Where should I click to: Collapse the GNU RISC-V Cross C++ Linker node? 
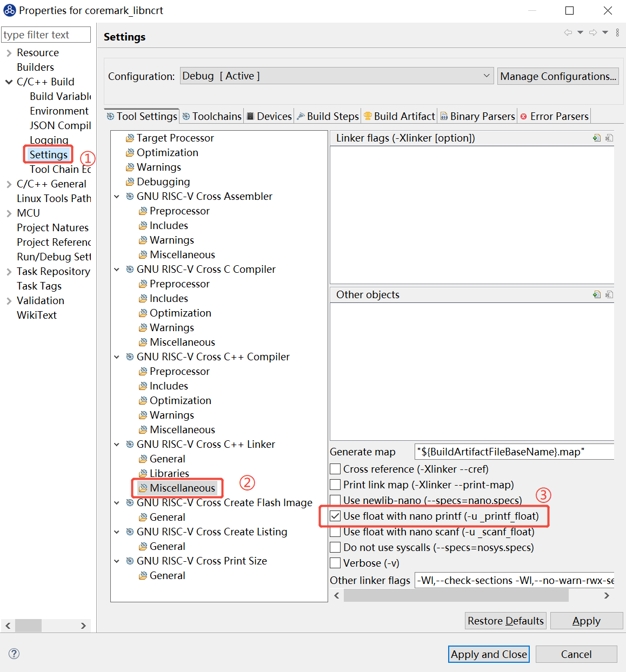click(x=117, y=444)
